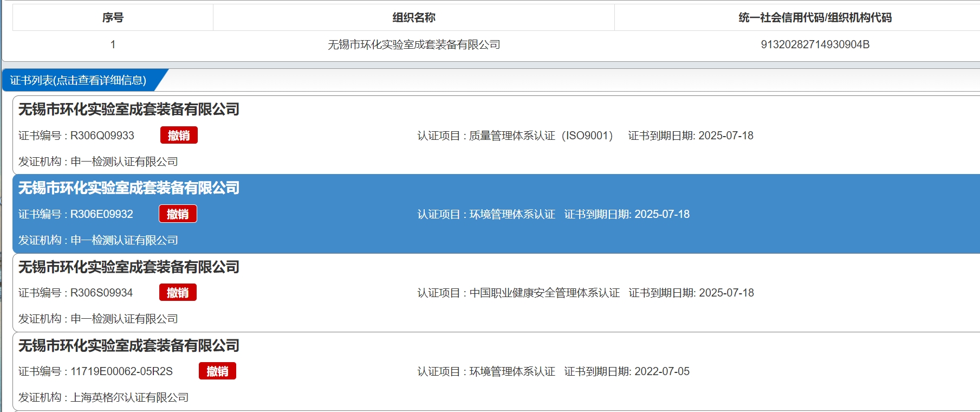This screenshot has height=412, width=980.
Task: Select serial number 1 cell
Action: [x=113, y=44]
